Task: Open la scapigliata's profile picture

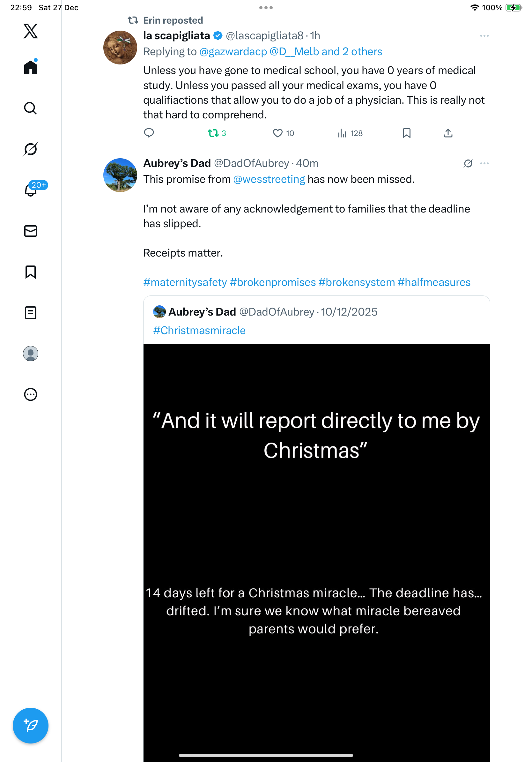Action: 120,48
